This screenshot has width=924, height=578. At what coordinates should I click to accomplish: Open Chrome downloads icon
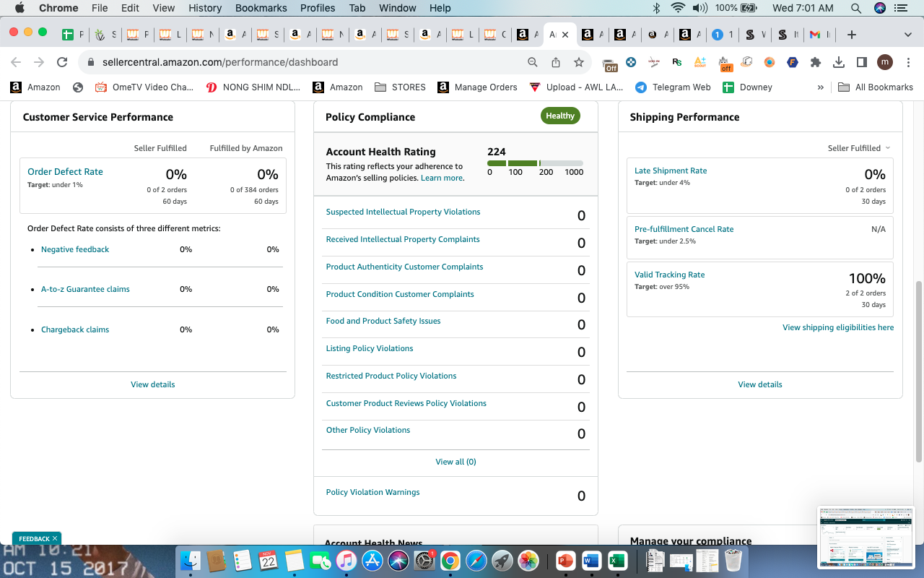click(x=839, y=62)
